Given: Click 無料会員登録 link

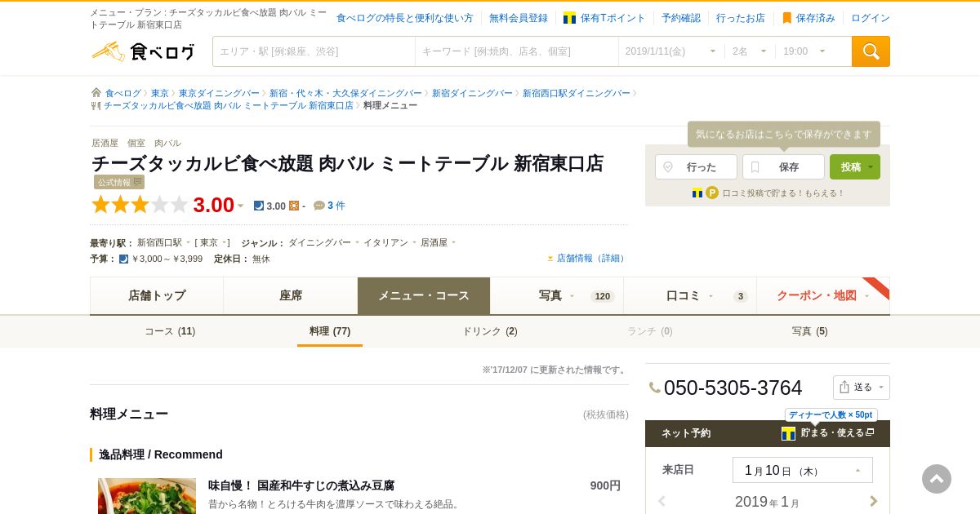Looking at the screenshot, I should [x=519, y=18].
